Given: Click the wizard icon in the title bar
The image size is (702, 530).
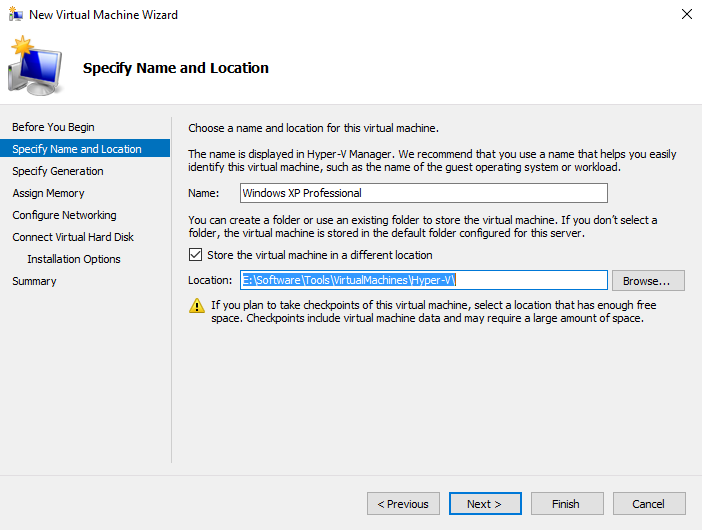Looking at the screenshot, I should coord(14,14).
